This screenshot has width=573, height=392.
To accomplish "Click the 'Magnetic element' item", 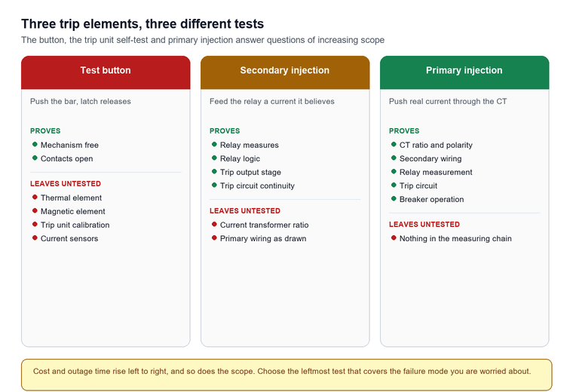I will 72,211.
